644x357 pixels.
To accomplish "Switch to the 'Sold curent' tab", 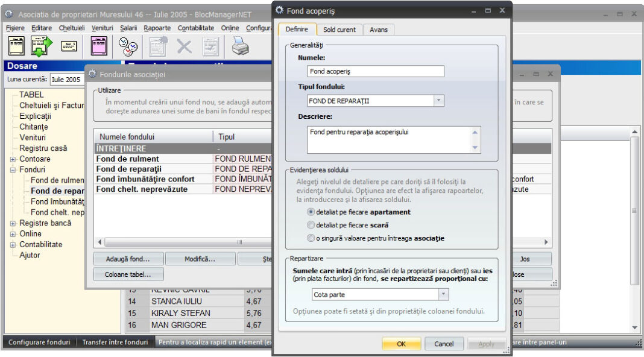I will pyautogui.click(x=339, y=29).
